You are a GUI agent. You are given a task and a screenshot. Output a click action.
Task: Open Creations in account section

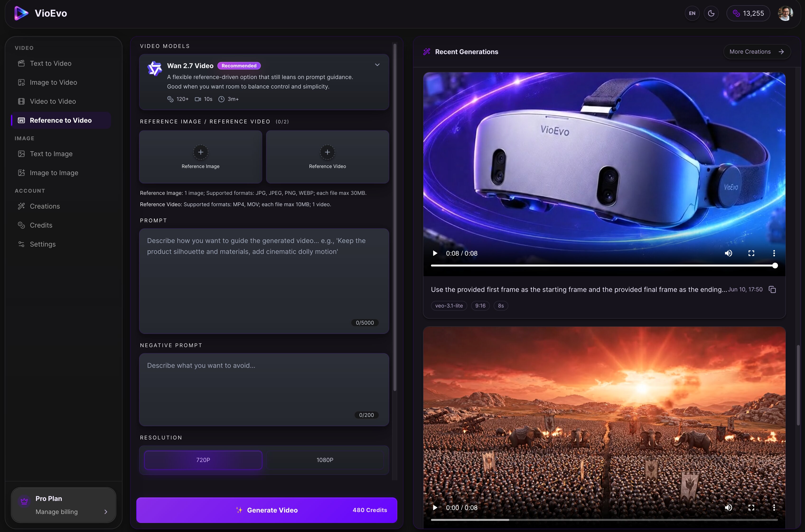tap(61, 206)
